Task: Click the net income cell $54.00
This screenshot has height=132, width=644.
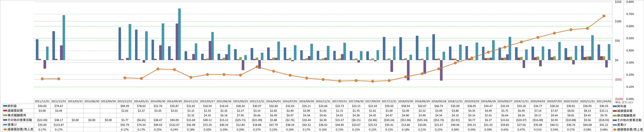Action: 42,106
